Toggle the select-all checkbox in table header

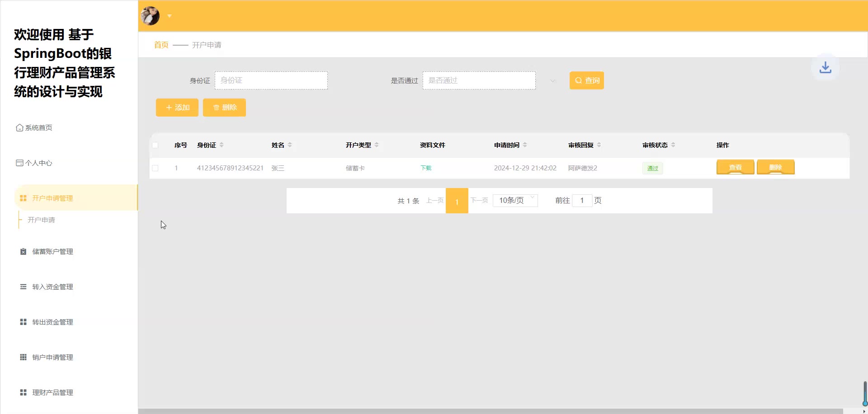(155, 145)
